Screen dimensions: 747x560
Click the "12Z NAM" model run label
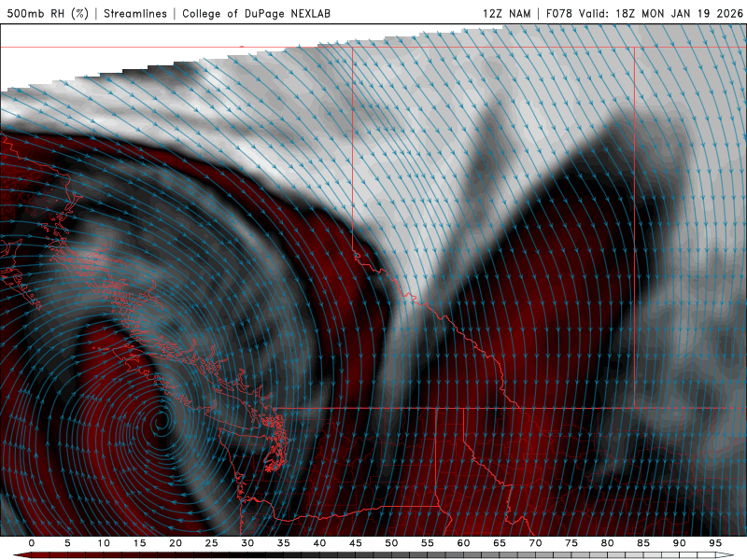click(506, 13)
